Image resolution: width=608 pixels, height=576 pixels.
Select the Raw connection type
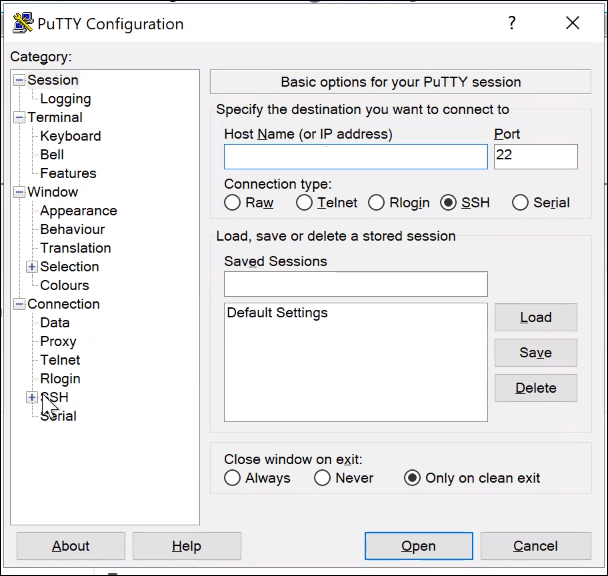(x=233, y=203)
